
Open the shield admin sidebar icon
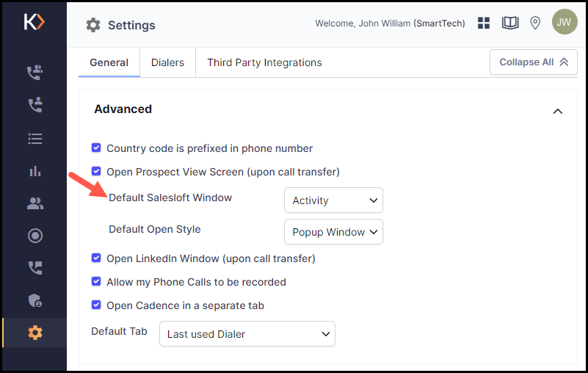click(x=35, y=300)
